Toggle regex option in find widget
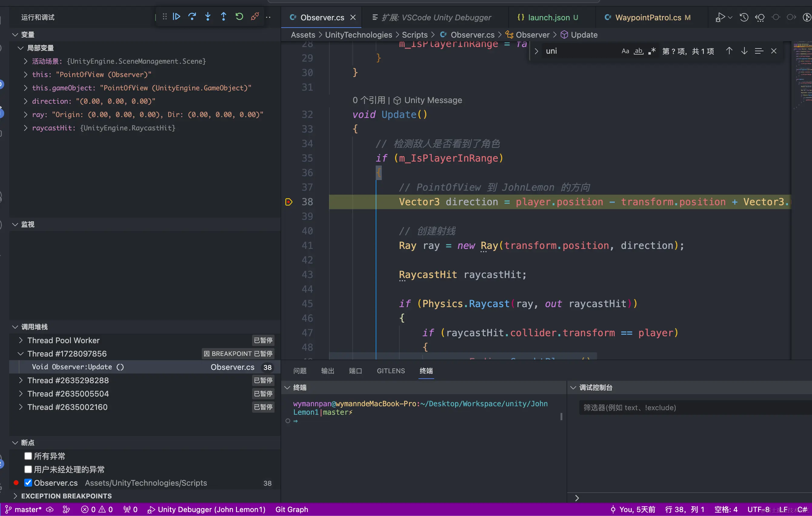 pos(652,51)
